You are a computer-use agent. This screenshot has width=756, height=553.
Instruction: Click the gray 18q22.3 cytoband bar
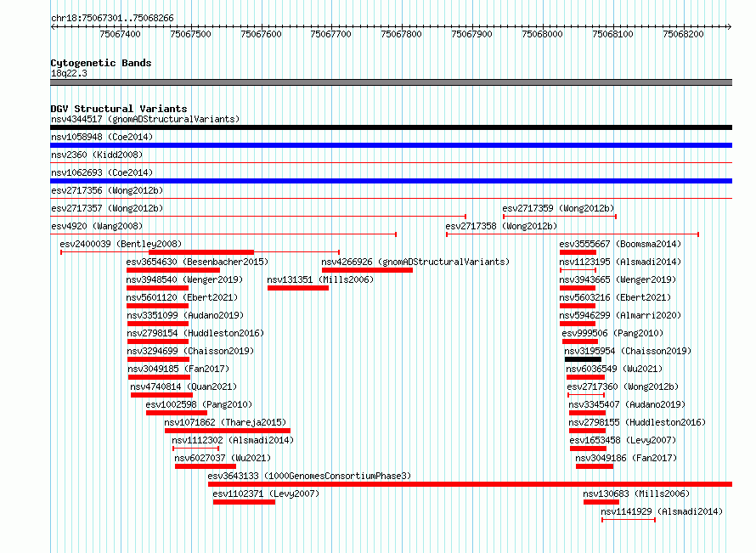coord(391,82)
